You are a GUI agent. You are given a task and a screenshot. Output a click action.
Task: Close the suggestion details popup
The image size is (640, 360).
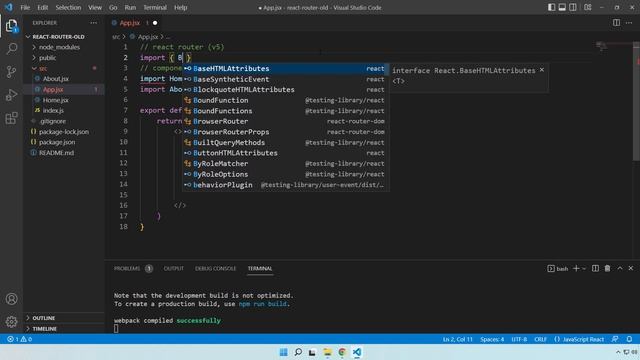click(542, 70)
